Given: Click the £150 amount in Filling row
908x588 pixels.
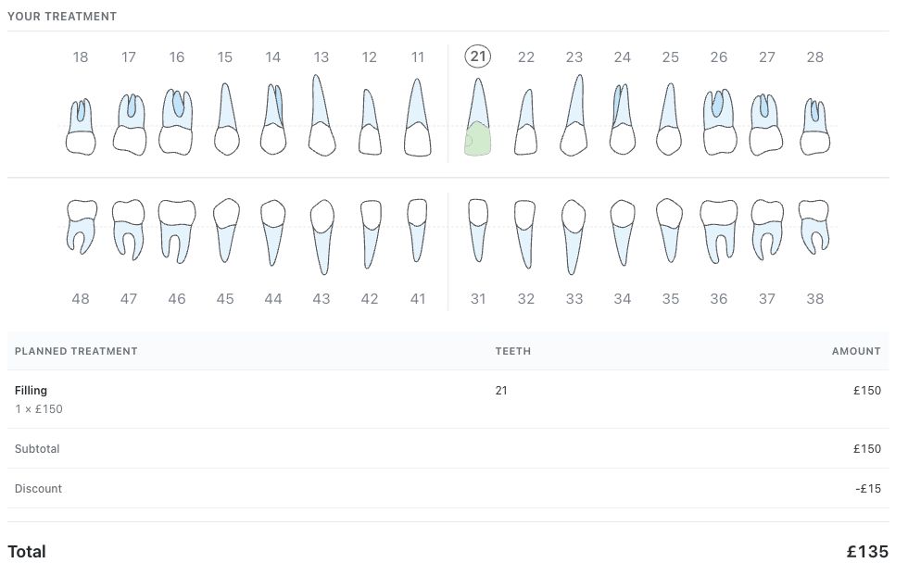Looking at the screenshot, I should (867, 391).
